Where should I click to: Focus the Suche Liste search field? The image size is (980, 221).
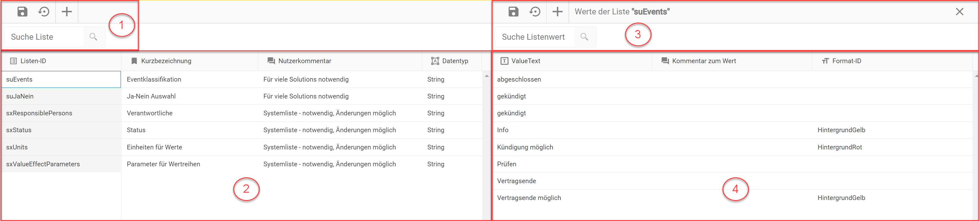pos(44,37)
